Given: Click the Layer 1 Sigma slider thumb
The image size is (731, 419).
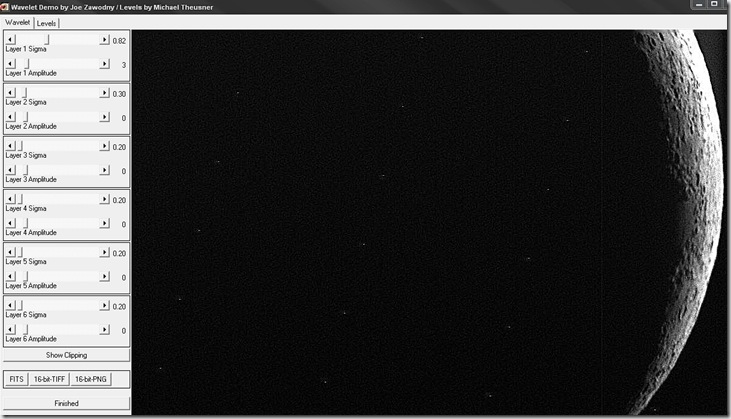Looking at the screenshot, I should click(47, 40).
